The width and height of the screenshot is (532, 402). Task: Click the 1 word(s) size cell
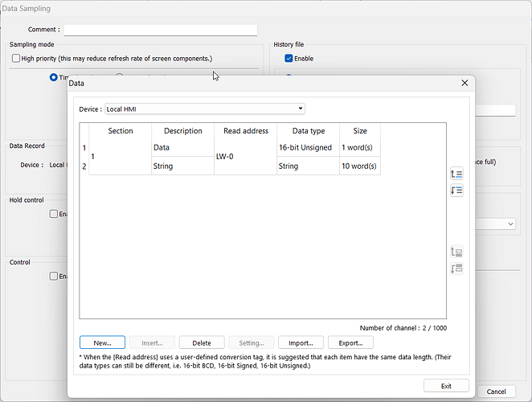[360, 147]
